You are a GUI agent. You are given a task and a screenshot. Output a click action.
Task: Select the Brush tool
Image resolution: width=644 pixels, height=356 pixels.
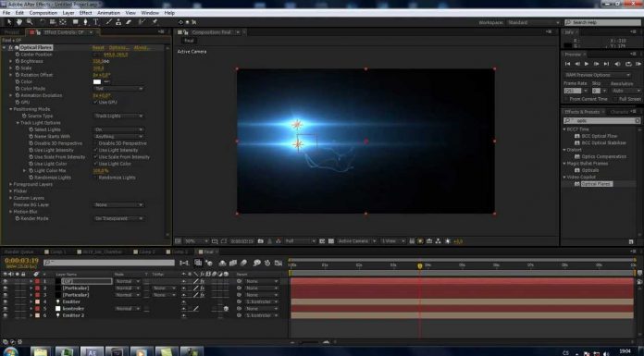pos(108,22)
